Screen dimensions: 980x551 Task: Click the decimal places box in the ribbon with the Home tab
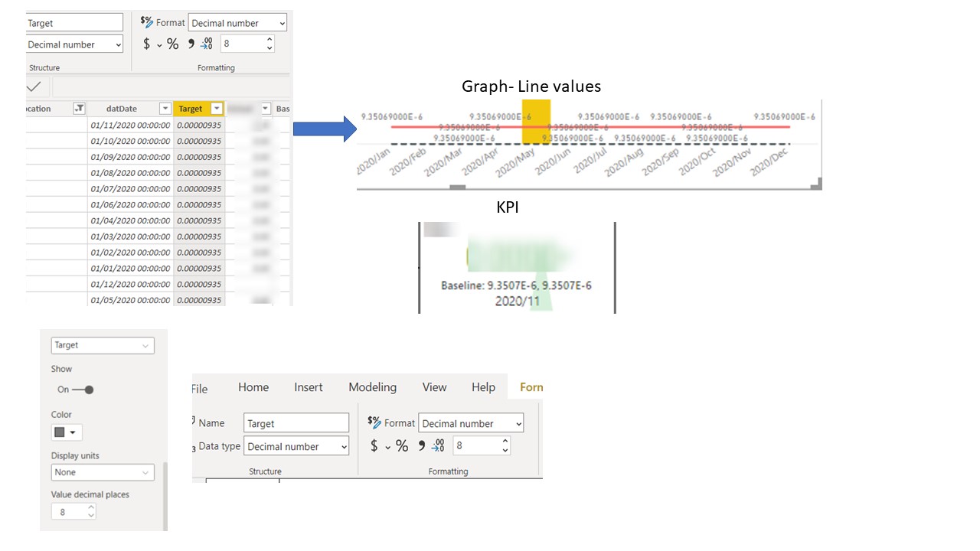[x=482, y=445]
